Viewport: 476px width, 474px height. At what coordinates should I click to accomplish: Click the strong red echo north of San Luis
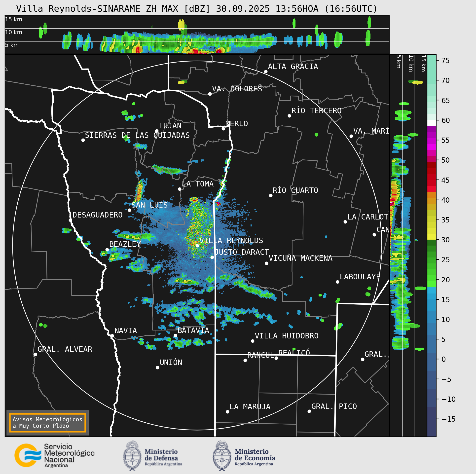139,190
